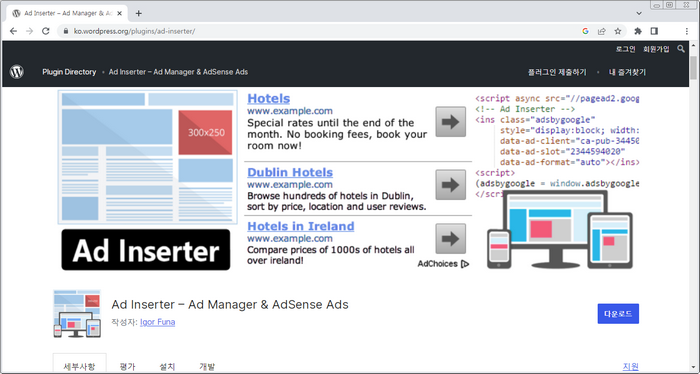Click the WordPress logo in the header
This screenshot has width=700, height=374.
(17, 72)
